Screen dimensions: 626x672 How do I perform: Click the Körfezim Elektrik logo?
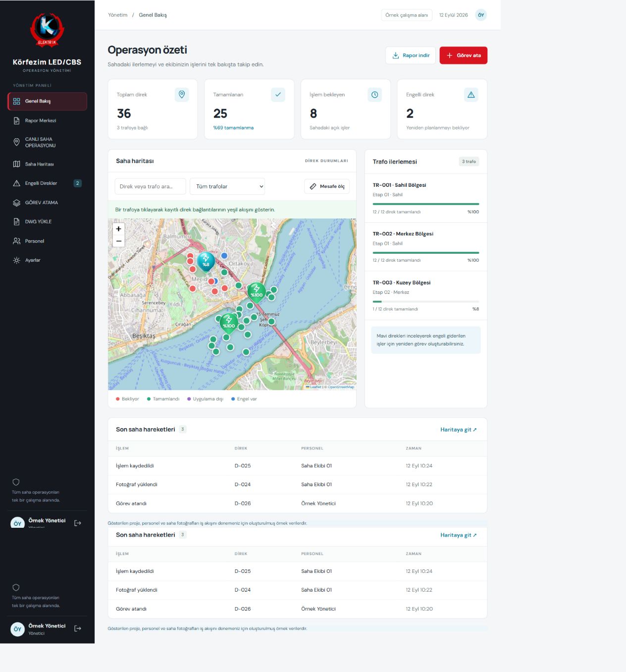point(47,30)
